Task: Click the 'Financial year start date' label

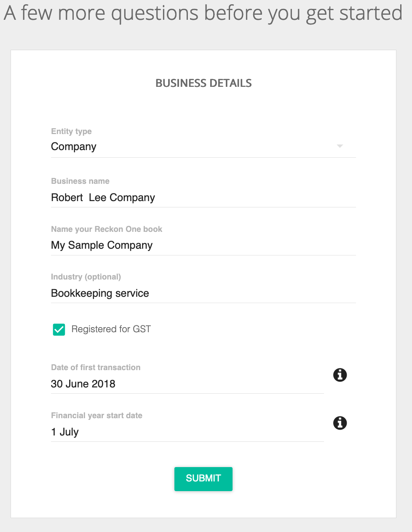Action: [x=96, y=415]
